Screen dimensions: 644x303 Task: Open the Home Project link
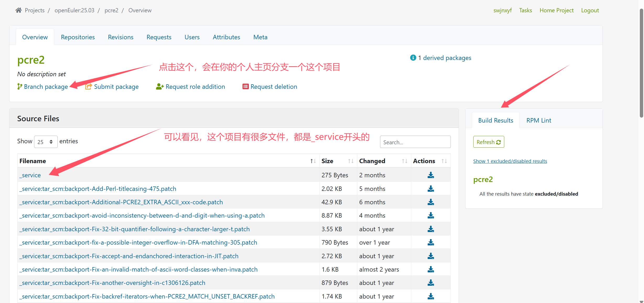(556, 10)
